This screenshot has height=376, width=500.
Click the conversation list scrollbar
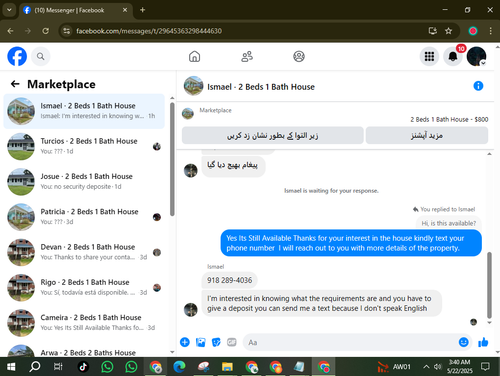click(172, 159)
